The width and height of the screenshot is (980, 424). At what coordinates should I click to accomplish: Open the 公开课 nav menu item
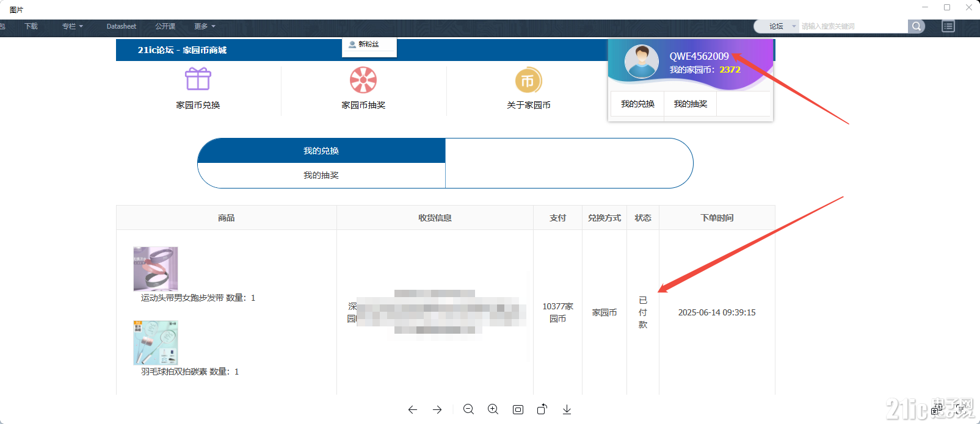(x=165, y=26)
